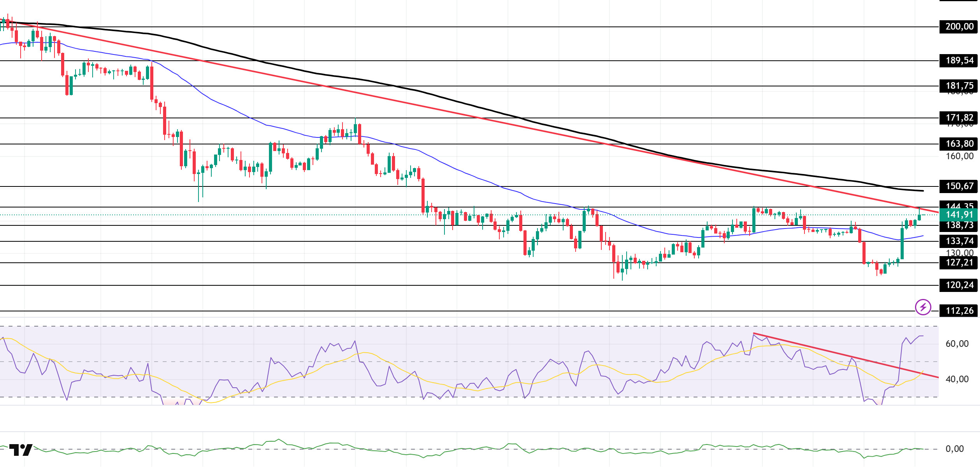
Task: Select the 189,54 horizontal line label
Action: [x=959, y=61]
